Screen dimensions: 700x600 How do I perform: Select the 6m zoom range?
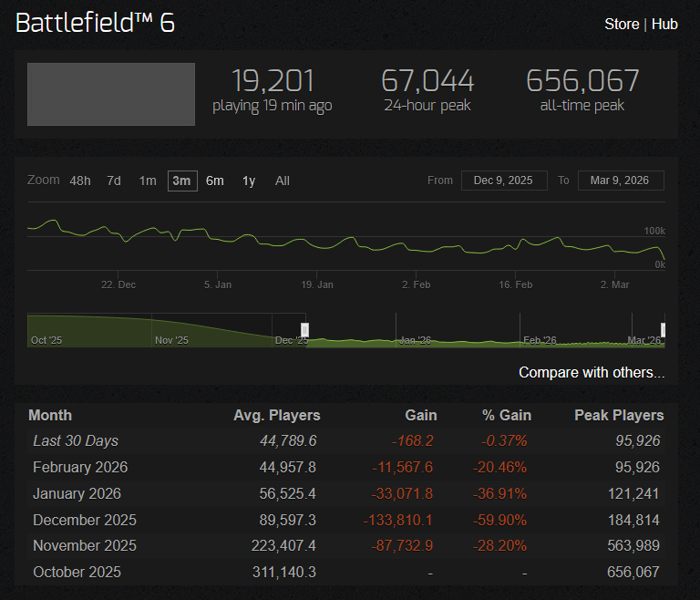tap(215, 181)
